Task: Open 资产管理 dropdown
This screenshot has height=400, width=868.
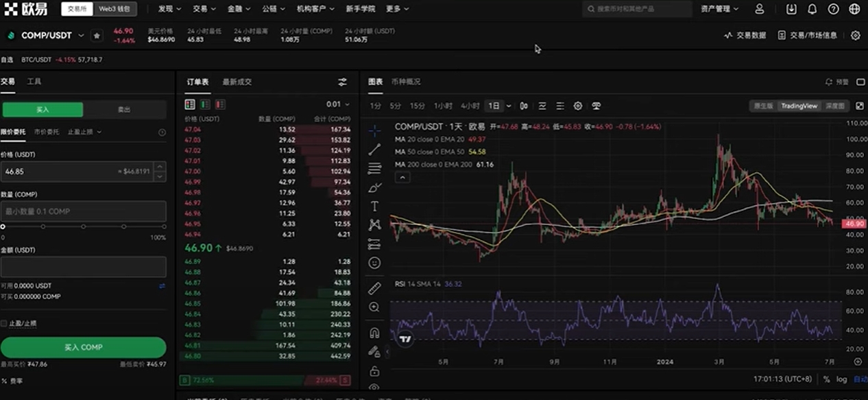Action: tap(719, 9)
